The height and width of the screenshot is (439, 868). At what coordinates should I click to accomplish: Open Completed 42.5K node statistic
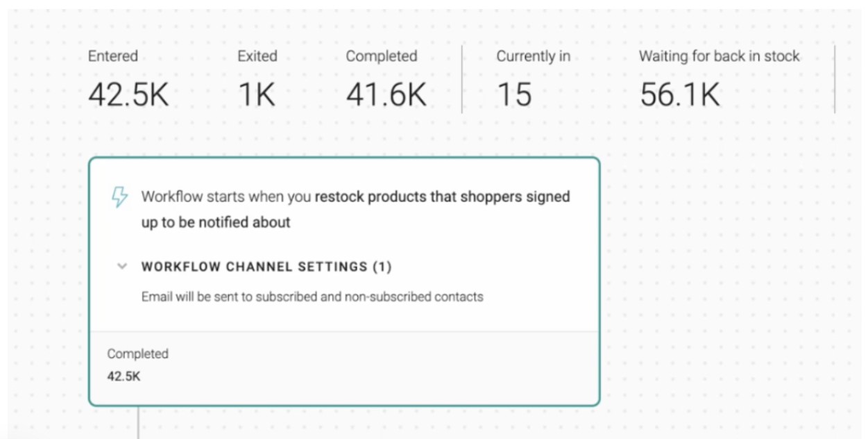pyautogui.click(x=122, y=375)
